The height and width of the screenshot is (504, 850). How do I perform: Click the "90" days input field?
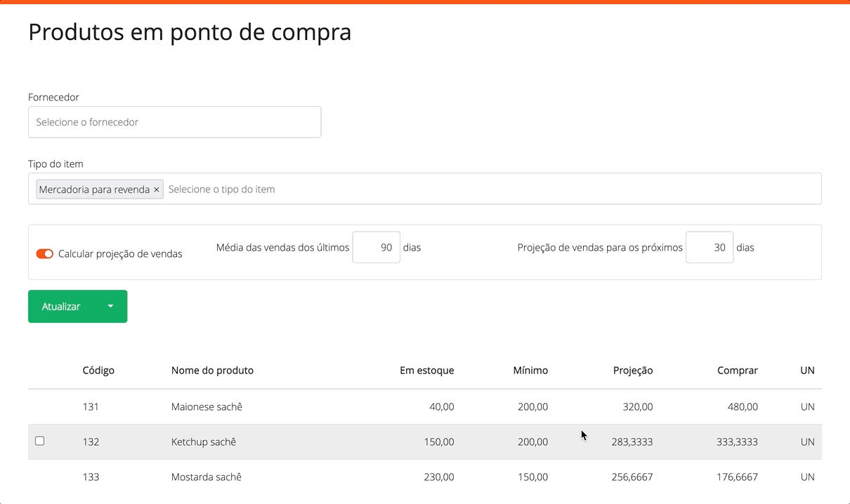coord(376,247)
